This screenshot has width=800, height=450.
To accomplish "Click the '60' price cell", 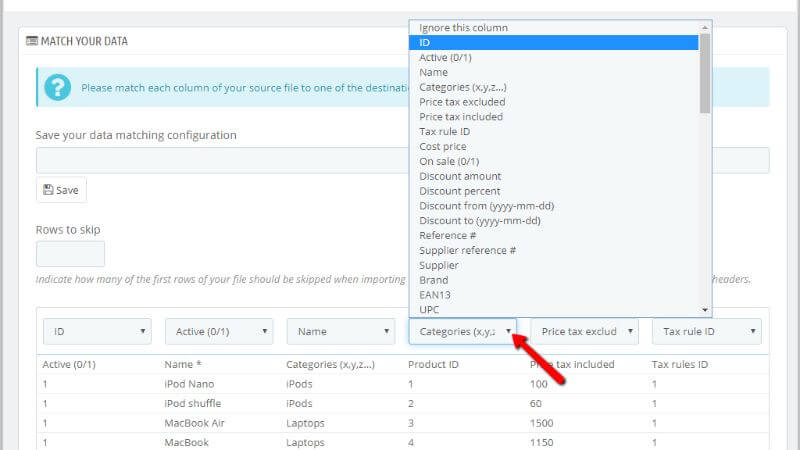I will coord(536,403).
